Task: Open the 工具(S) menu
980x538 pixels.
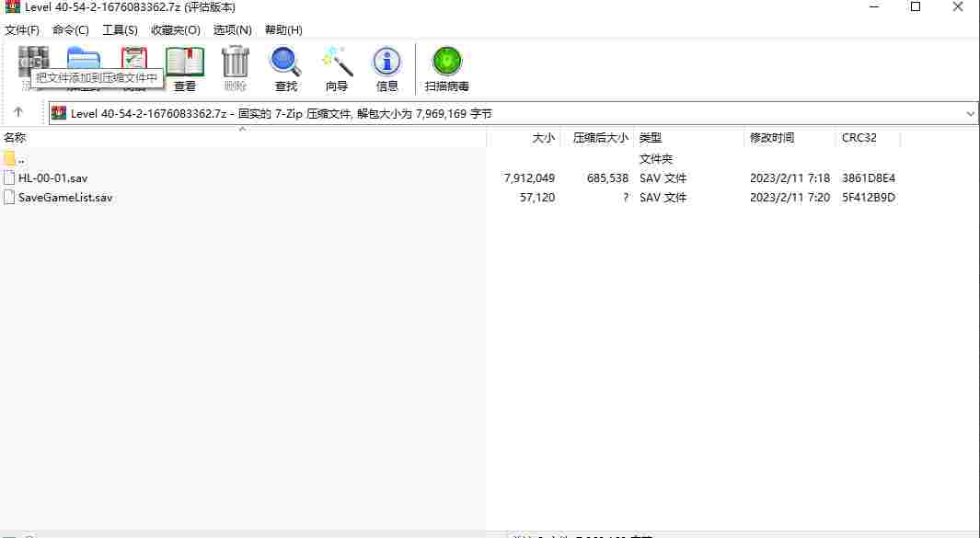Action: click(x=120, y=30)
